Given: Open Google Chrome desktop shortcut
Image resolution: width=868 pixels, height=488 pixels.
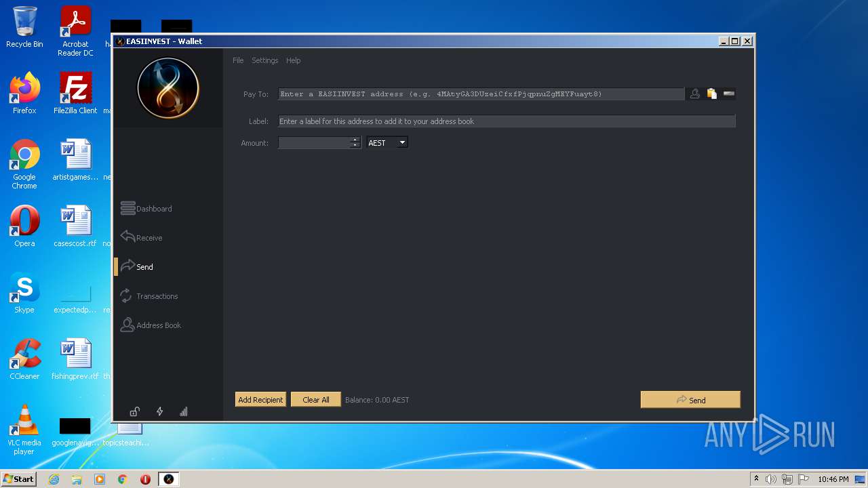Looking at the screenshot, I should (x=24, y=164).
